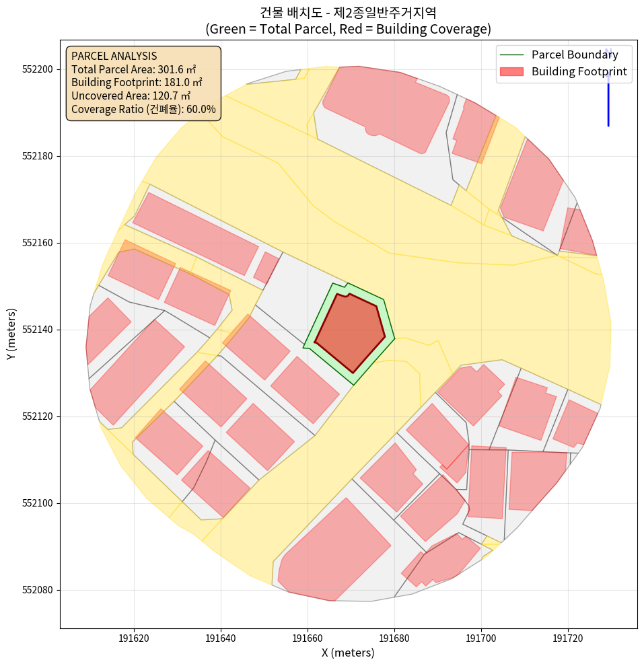Click the Total Parcel Area 301.6 ㎡ line
The image size is (644, 666).
(x=133, y=69)
